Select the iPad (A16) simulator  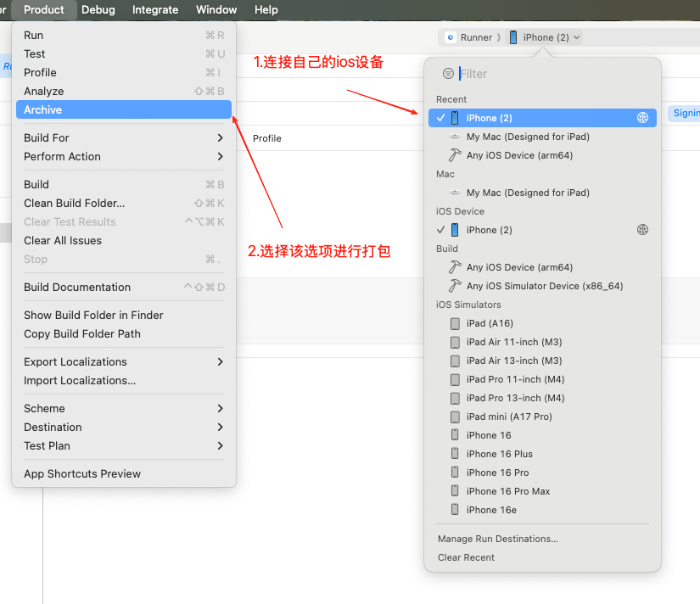(542, 323)
